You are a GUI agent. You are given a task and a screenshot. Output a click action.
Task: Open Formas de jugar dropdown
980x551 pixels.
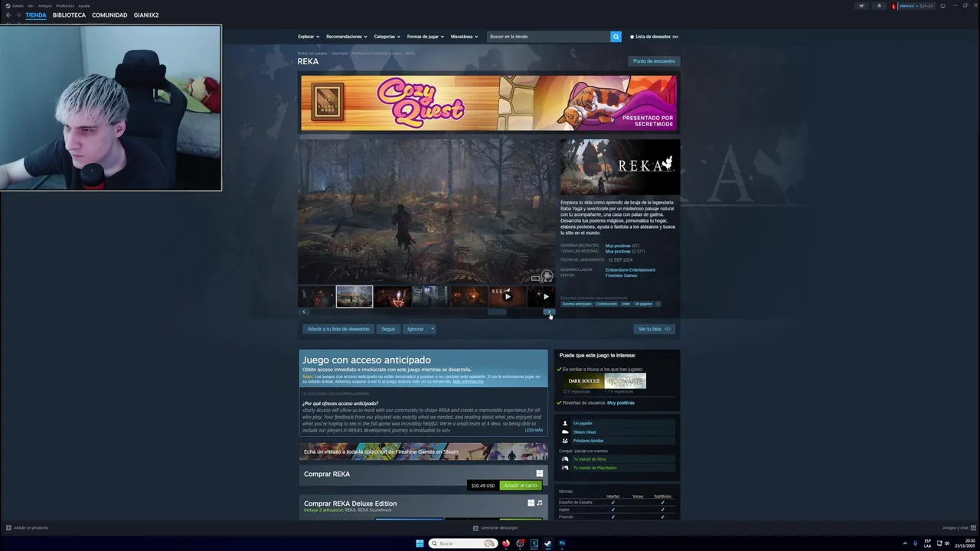pyautogui.click(x=425, y=37)
